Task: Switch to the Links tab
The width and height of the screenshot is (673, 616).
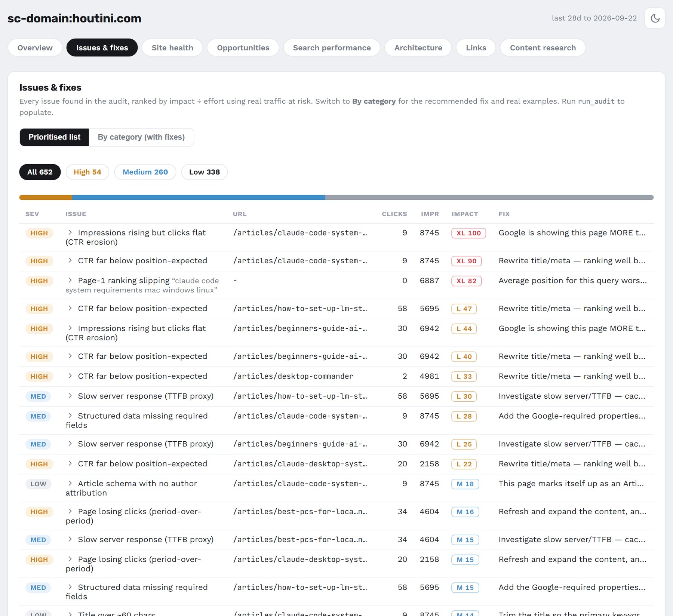Action: click(476, 47)
